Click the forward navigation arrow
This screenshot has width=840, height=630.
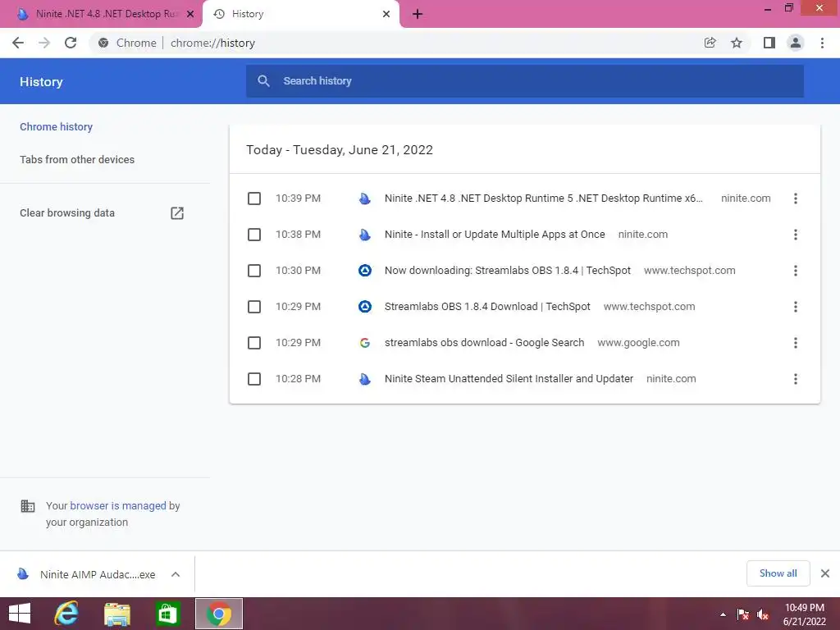[44, 43]
